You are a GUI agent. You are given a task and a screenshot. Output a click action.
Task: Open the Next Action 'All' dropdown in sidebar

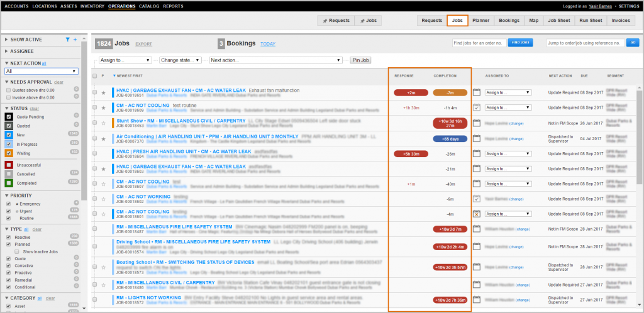coord(41,72)
